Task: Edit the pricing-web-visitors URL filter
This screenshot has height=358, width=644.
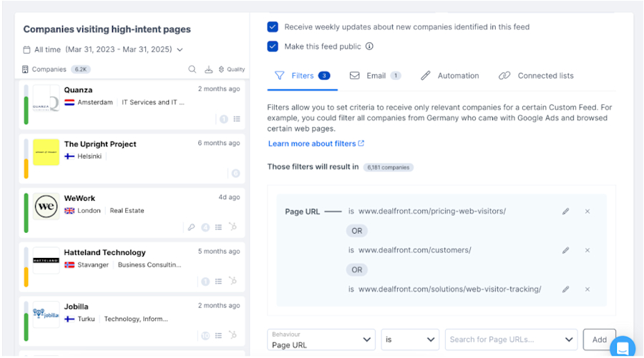Action: click(565, 212)
